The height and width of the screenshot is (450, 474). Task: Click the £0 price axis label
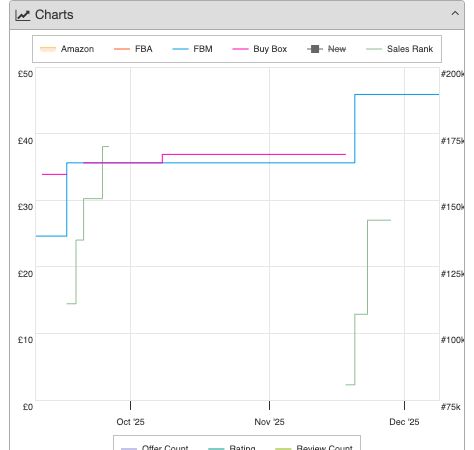click(x=28, y=407)
